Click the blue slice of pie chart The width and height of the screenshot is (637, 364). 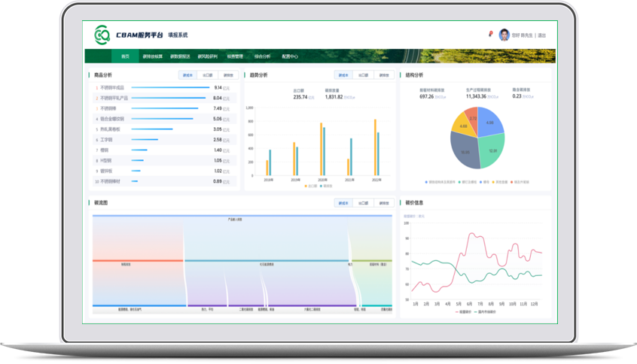click(491, 123)
